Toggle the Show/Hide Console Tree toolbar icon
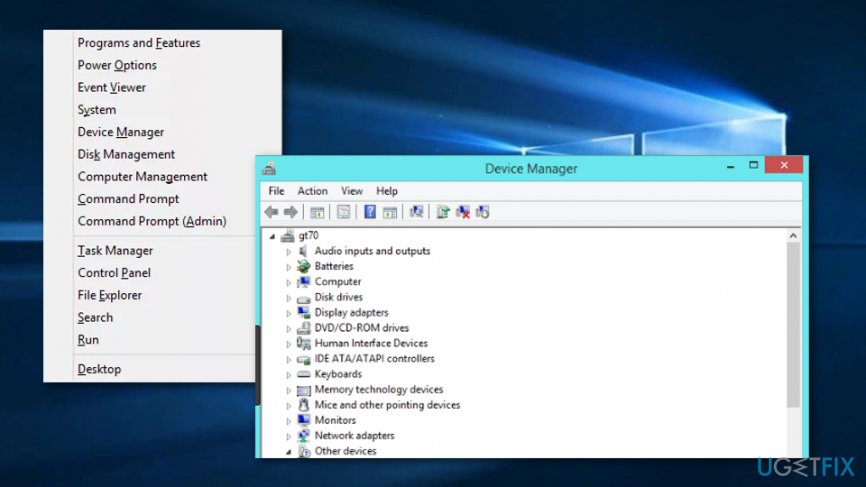Viewport: 866px width, 487px height. pyautogui.click(x=317, y=212)
